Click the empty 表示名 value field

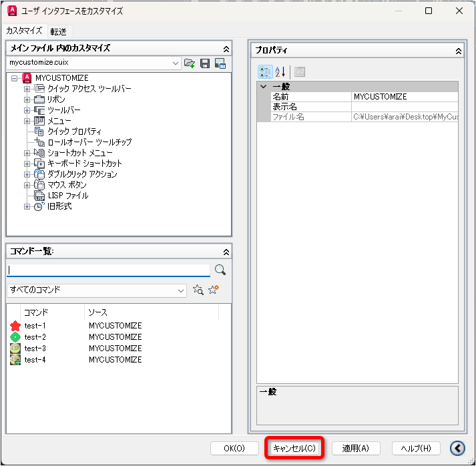click(405, 107)
